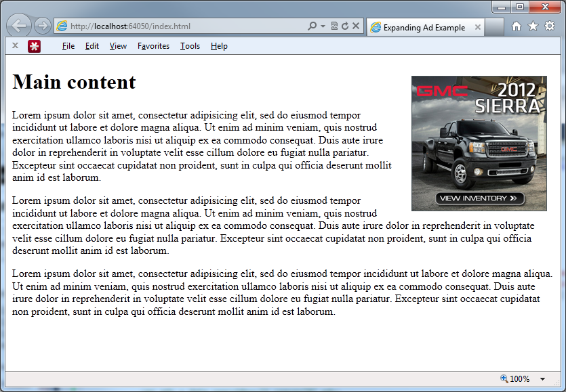
Task: Open Favorites star icon
Action: 533,26
